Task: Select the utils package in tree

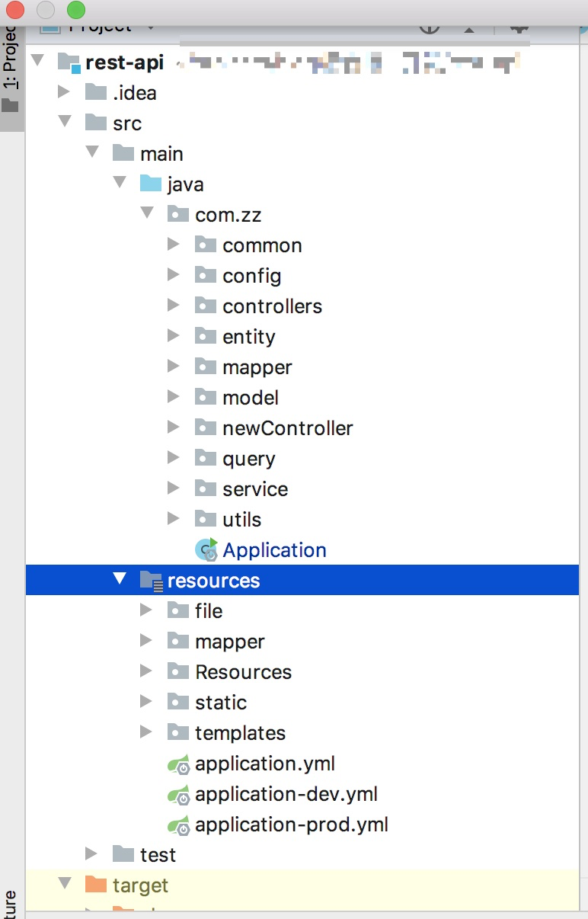Action: click(x=241, y=520)
